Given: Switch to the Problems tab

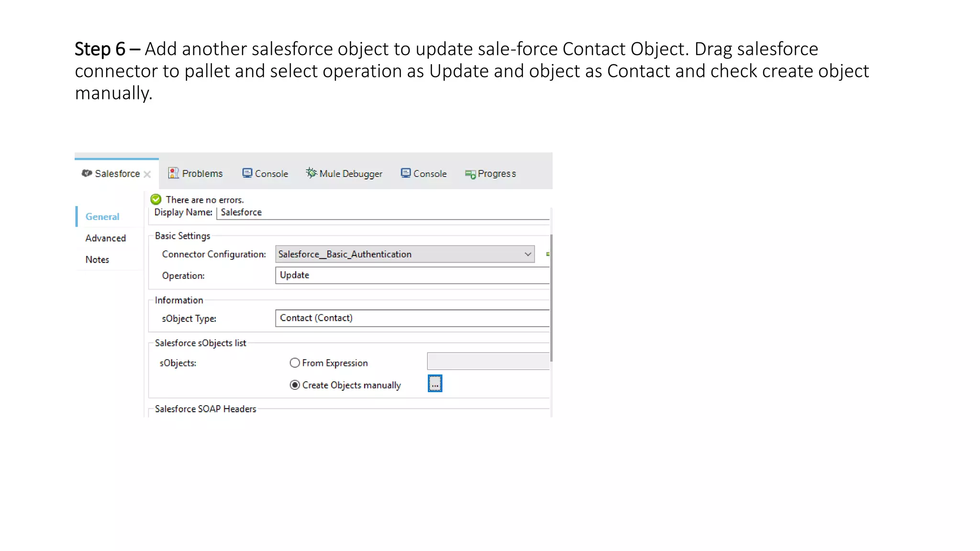Looking at the screenshot, I should [195, 174].
